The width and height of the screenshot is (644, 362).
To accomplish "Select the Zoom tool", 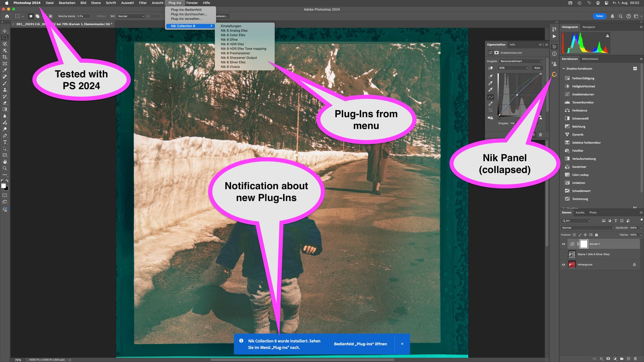I will click(5, 168).
